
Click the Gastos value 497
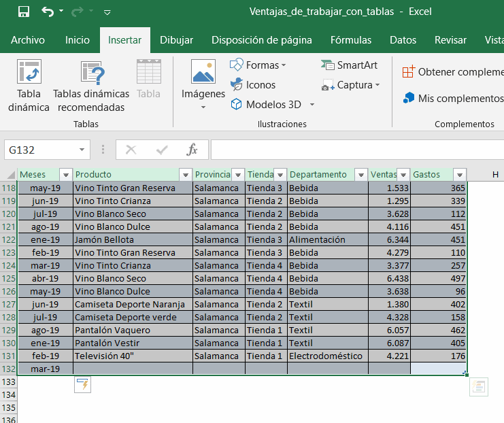coord(439,278)
